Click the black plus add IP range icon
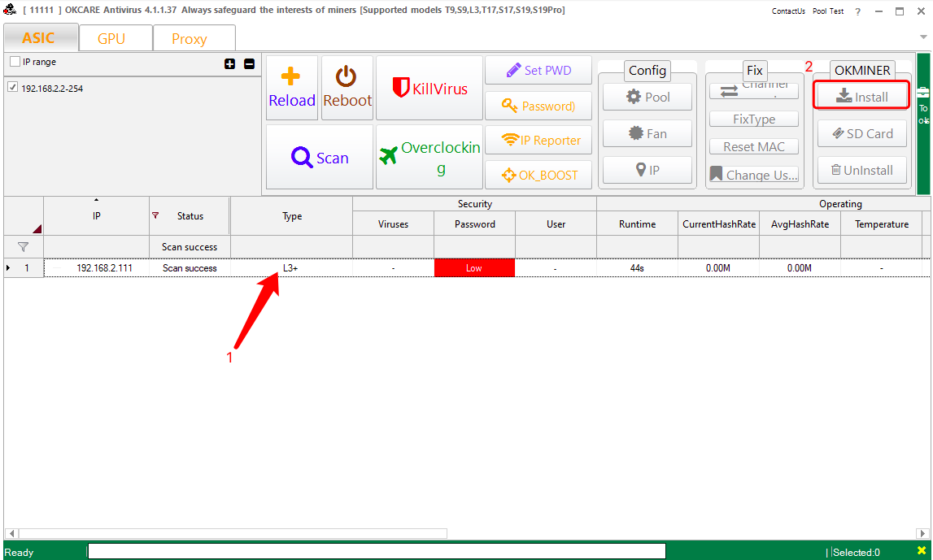Image resolution: width=933 pixels, height=560 pixels. (x=229, y=63)
